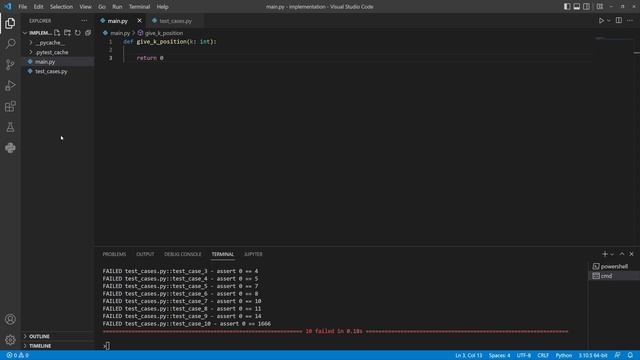Switch to the DEBUG CONSOLE tab
Image resolution: width=640 pixels, height=360 pixels.
click(x=182, y=254)
